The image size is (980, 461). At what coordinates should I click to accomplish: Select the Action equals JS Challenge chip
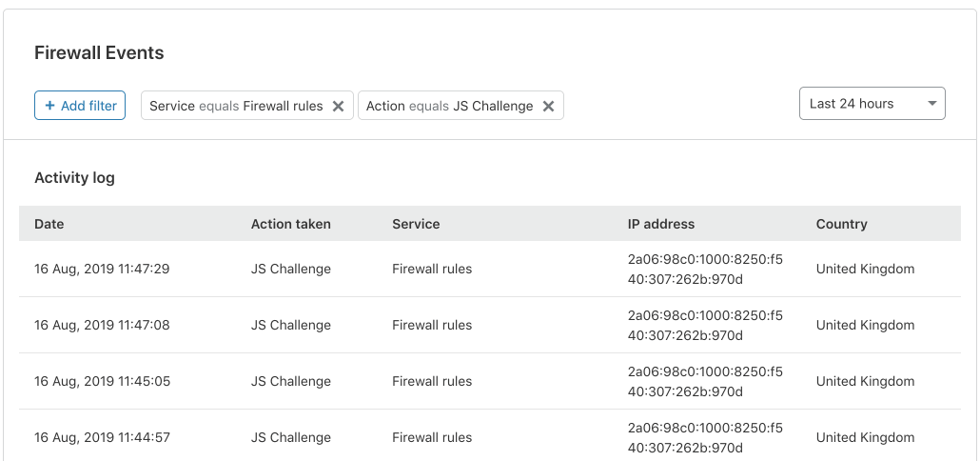449,106
